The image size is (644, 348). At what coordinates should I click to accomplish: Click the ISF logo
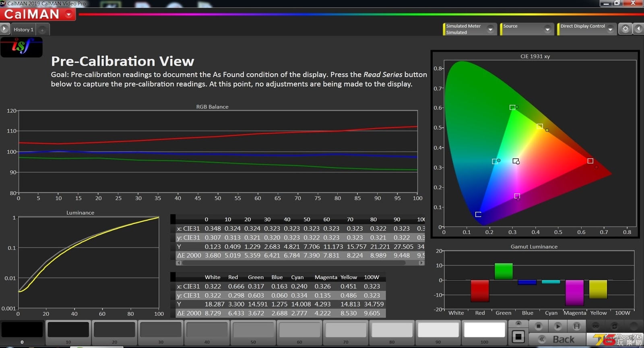tap(21, 47)
